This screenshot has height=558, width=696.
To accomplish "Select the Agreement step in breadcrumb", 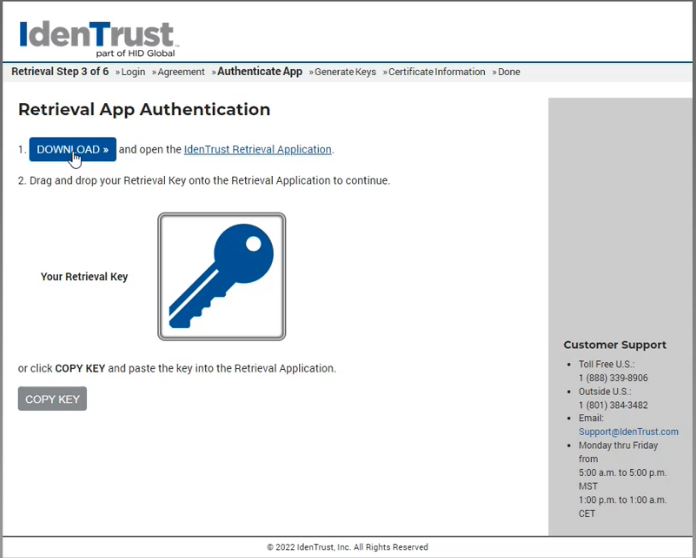I will tap(180, 72).
